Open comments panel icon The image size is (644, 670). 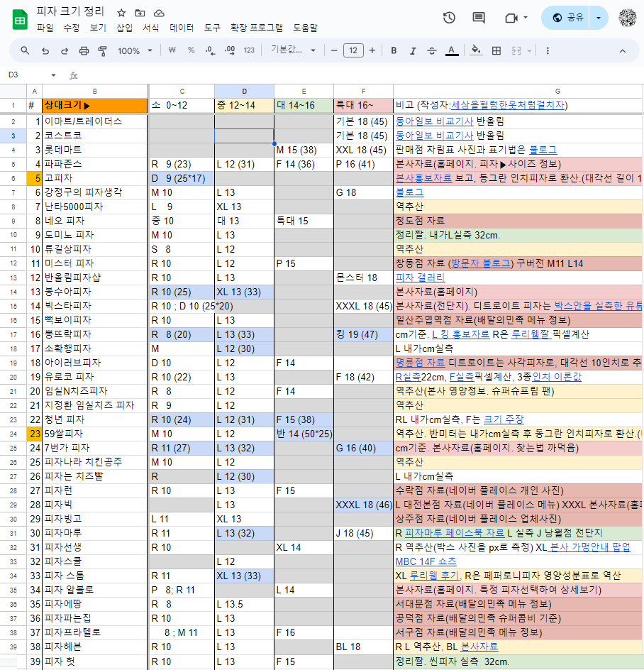478,18
